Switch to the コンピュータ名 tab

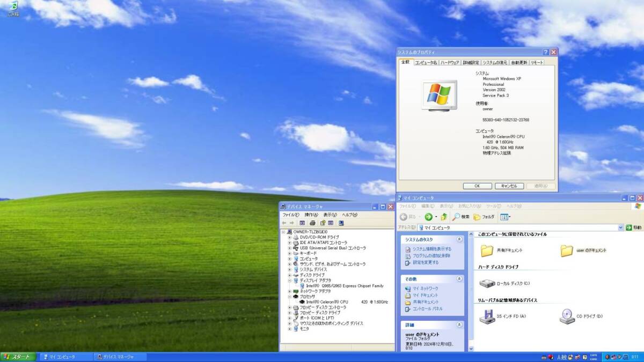[426, 63]
